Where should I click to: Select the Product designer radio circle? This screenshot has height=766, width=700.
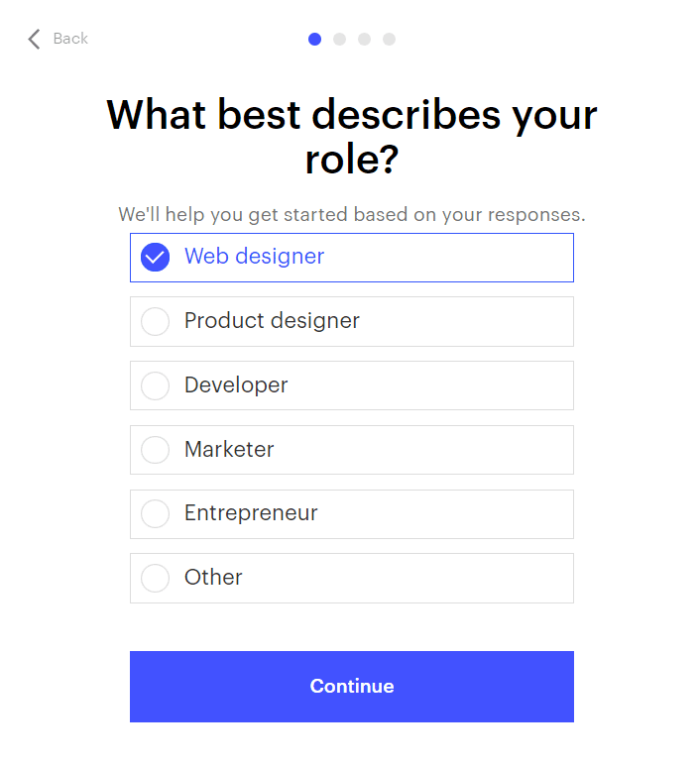click(x=156, y=322)
